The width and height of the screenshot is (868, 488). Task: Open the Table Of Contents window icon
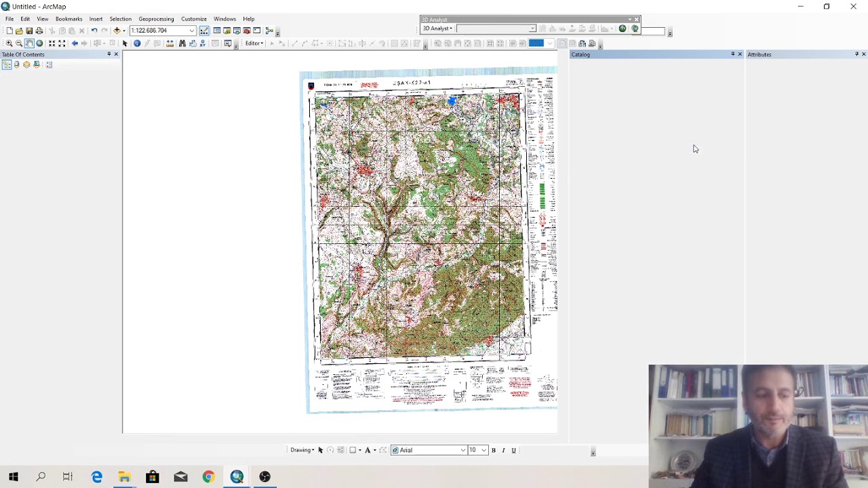click(x=216, y=30)
